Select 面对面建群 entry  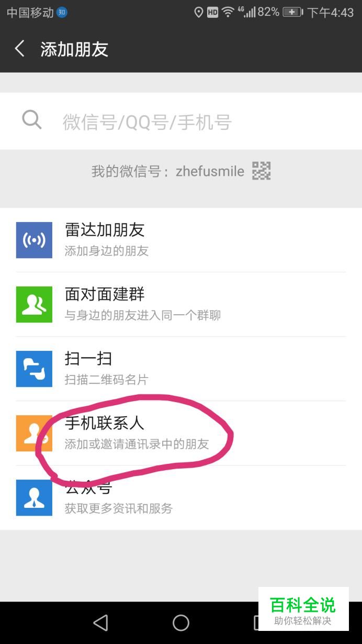click(x=181, y=304)
